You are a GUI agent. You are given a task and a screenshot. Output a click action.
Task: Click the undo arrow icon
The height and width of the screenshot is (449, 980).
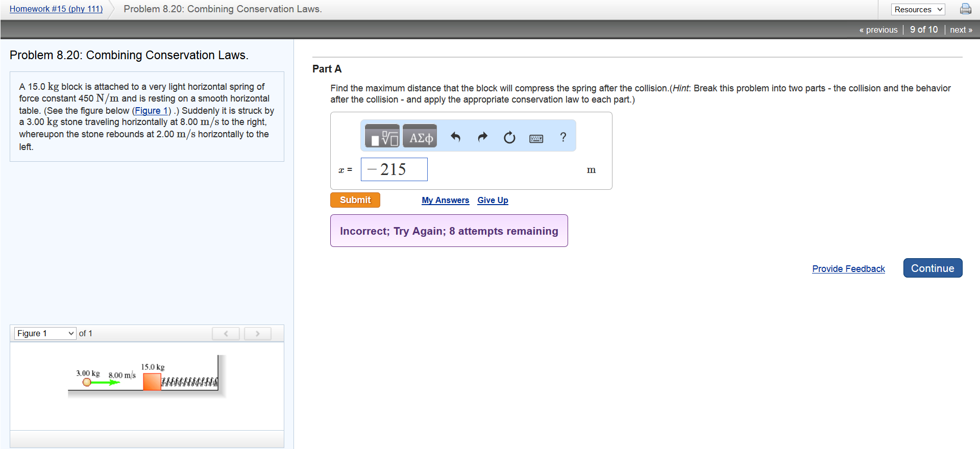pyautogui.click(x=455, y=137)
